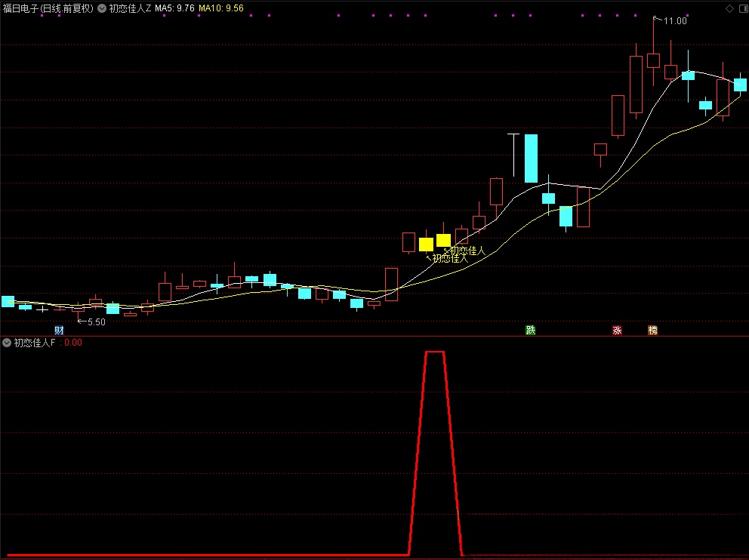Click the tall cyan candle near the mid-chart high
Image resolution: width=749 pixels, height=560 pixels.
(531, 158)
